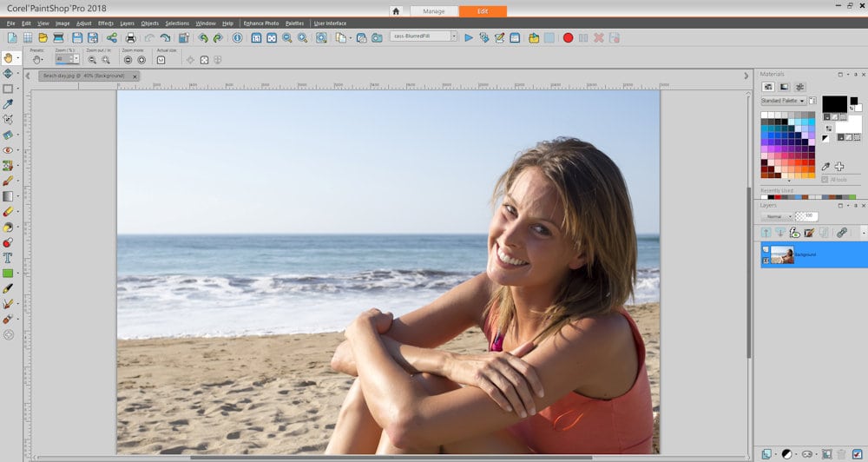This screenshot has width=868, height=462.
Task: Click the Save icon in toolbar
Action: [x=78, y=38]
